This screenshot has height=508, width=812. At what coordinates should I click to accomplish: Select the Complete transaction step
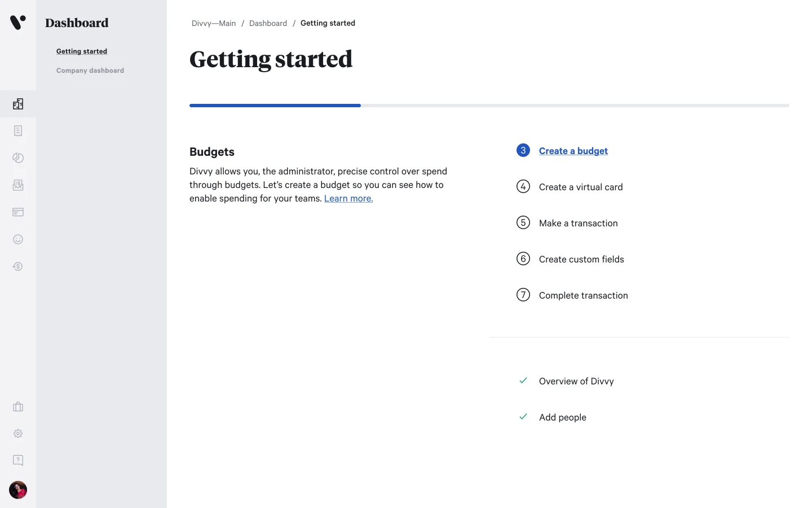[584, 295]
